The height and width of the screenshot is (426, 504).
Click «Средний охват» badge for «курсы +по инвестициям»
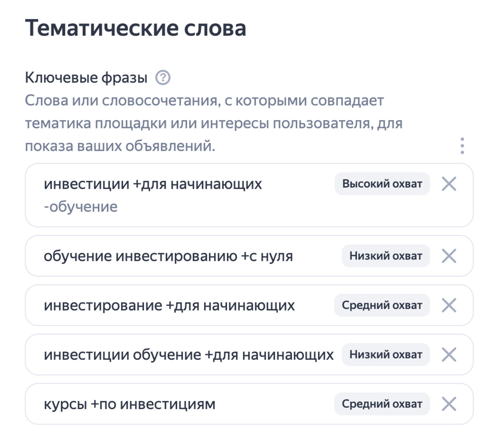[382, 404]
